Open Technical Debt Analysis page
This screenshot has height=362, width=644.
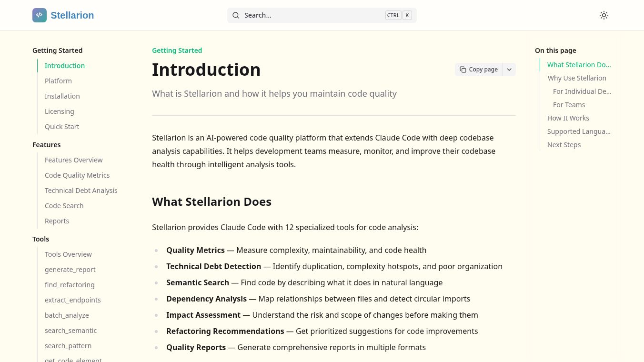(x=81, y=191)
